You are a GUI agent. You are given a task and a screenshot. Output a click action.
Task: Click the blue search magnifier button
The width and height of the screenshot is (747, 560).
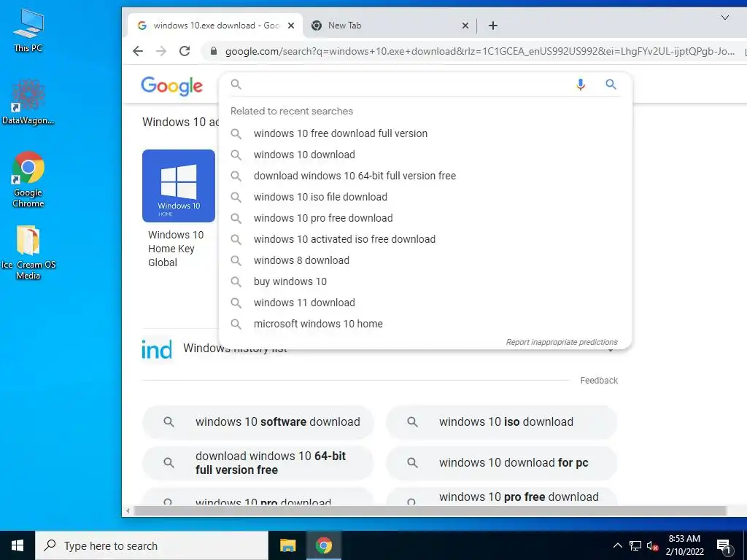[x=611, y=85]
